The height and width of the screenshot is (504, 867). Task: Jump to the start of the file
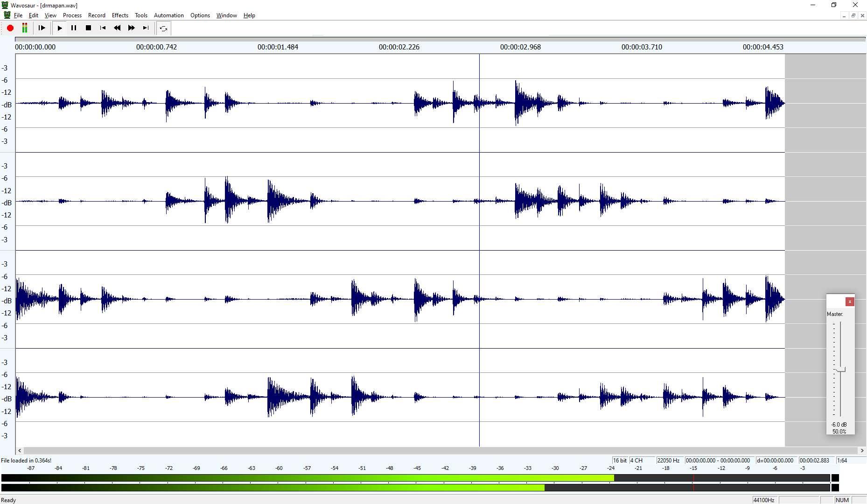click(x=103, y=28)
